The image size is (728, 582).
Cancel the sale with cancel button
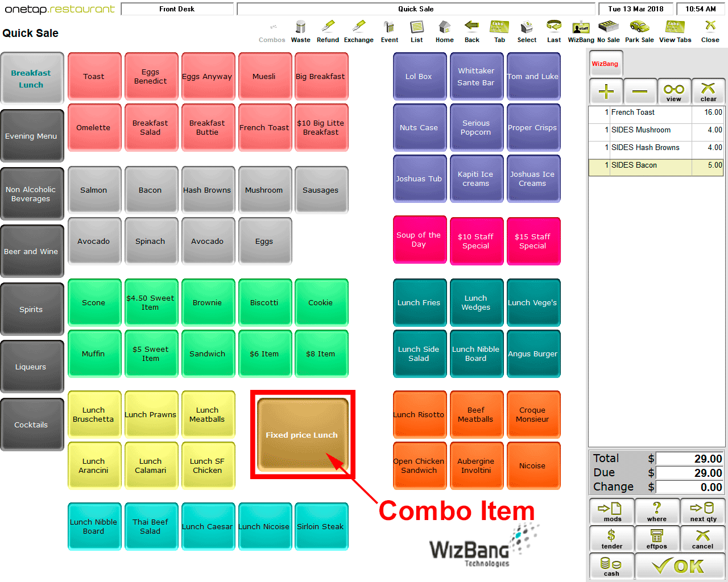702,538
